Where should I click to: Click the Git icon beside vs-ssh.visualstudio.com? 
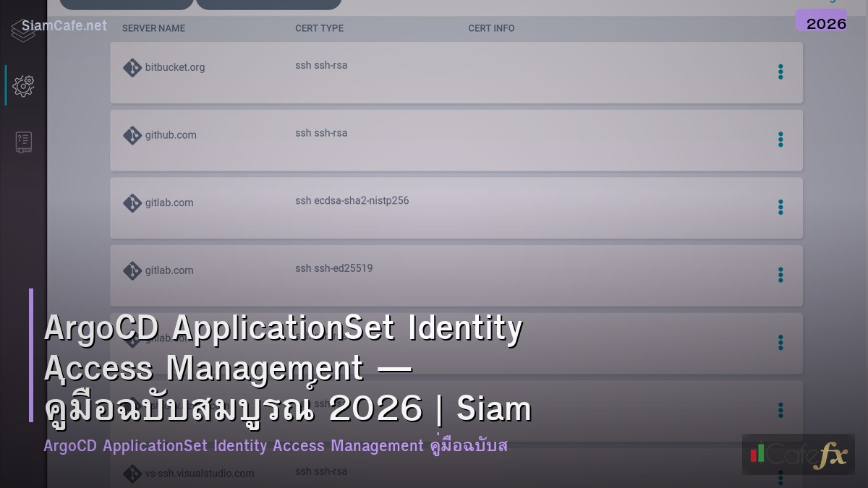pos(133,474)
